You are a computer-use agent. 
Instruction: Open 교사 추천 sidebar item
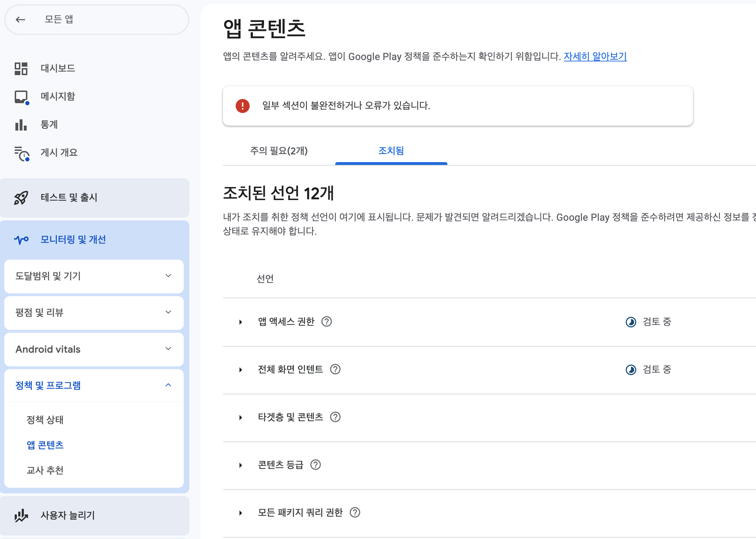[x=45, y=470]
